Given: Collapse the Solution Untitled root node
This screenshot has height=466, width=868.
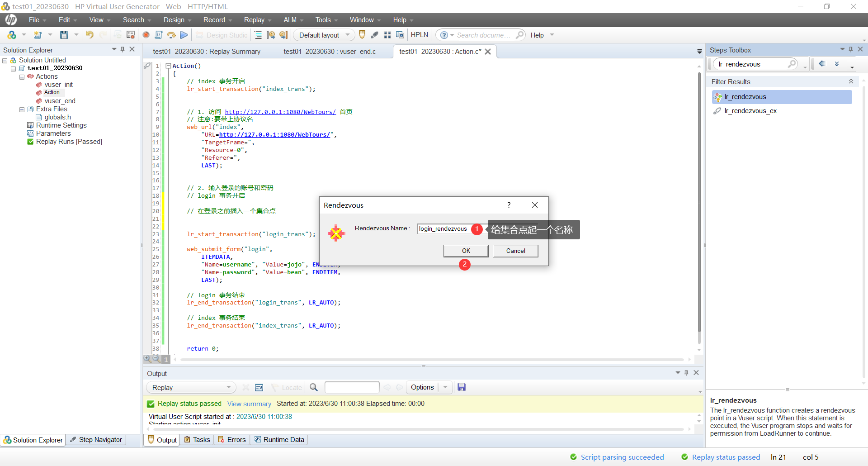Looking at the screenshot, I should pos(5,61).
